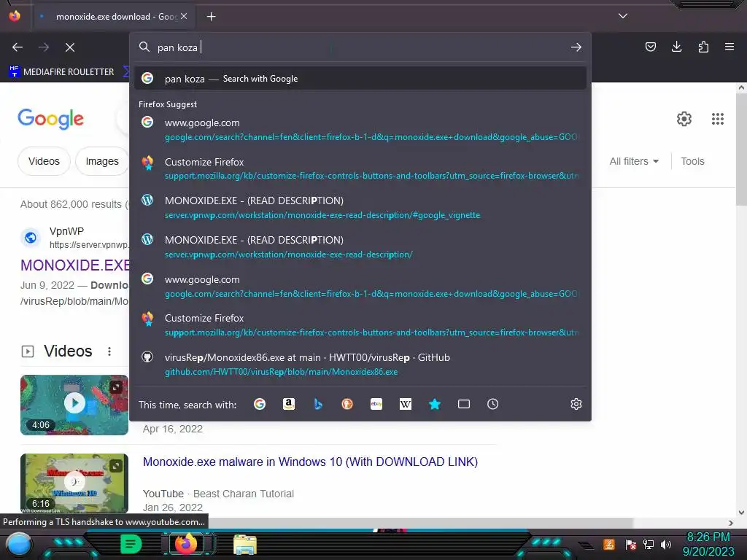Click the page vertical scrollbar
This screenshot has width=747, height=560.
741,150
